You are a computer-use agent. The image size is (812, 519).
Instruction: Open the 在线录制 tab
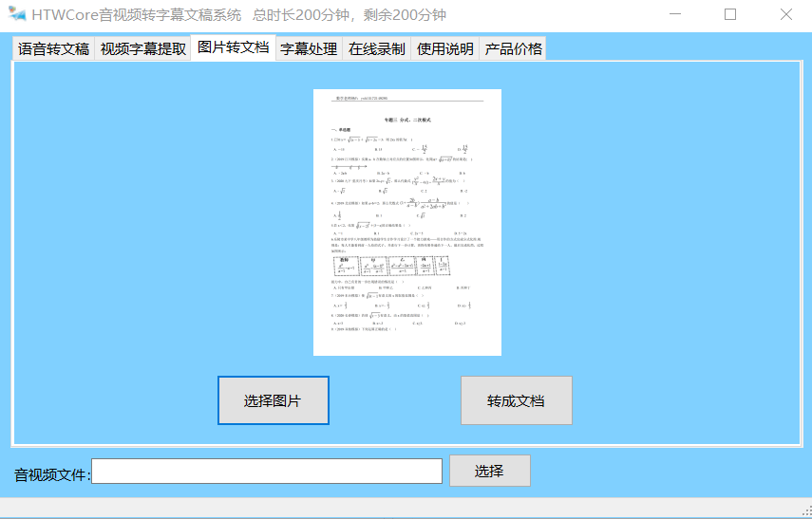coord(376,49)
